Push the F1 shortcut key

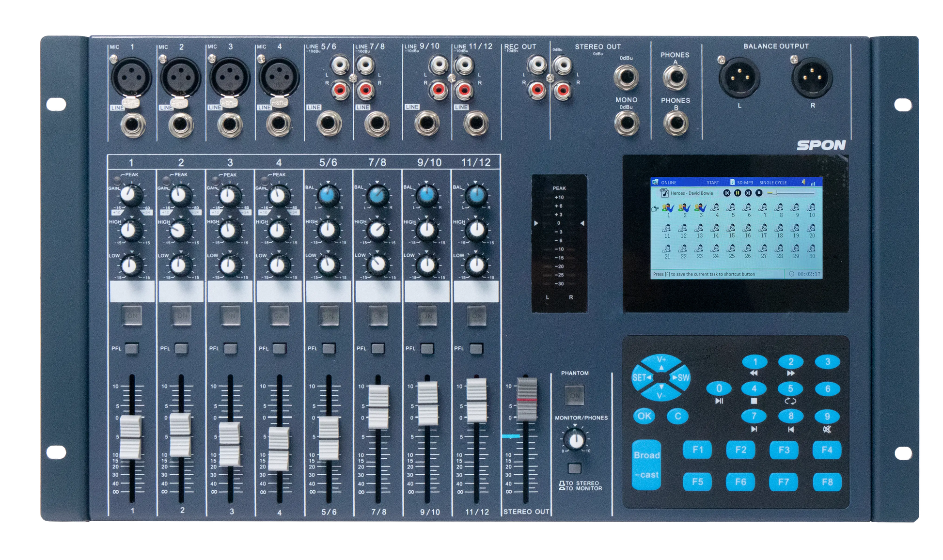pyautogui.click(x=697, y=450)
